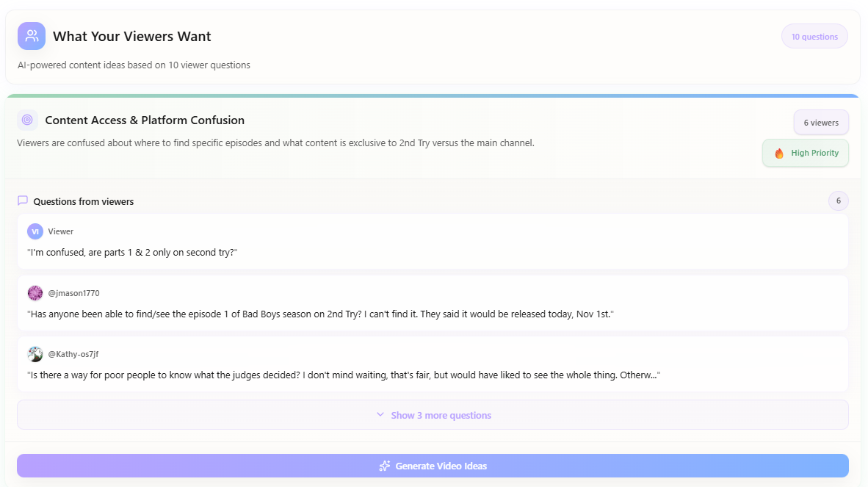Toggle the High Priority status pill
868x487 pixels.
(805, 153)
